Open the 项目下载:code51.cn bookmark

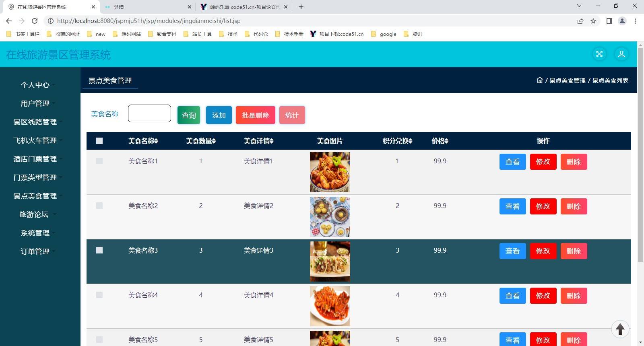coord(337,34)
